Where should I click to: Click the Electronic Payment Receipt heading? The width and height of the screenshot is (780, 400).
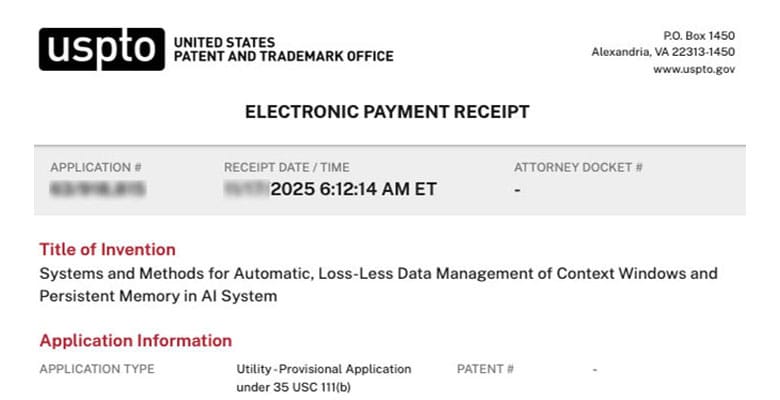pyautogui.click(x=387, y=112)
